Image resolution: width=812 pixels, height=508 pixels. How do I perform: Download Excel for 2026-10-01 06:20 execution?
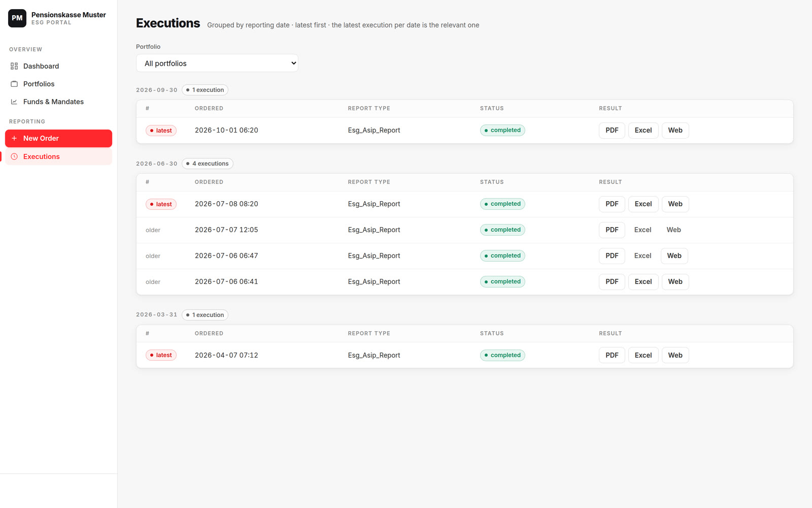click(x=644, y=131)
